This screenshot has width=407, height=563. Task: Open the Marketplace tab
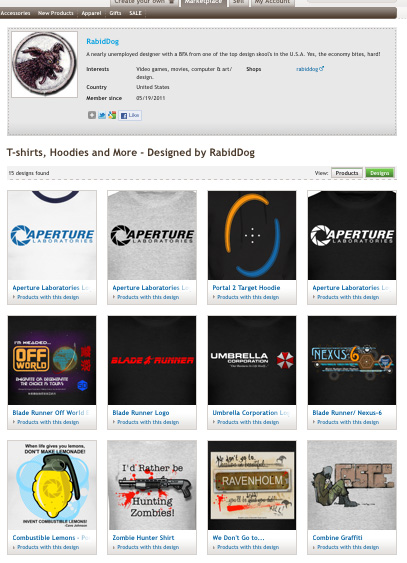point(203,2)
